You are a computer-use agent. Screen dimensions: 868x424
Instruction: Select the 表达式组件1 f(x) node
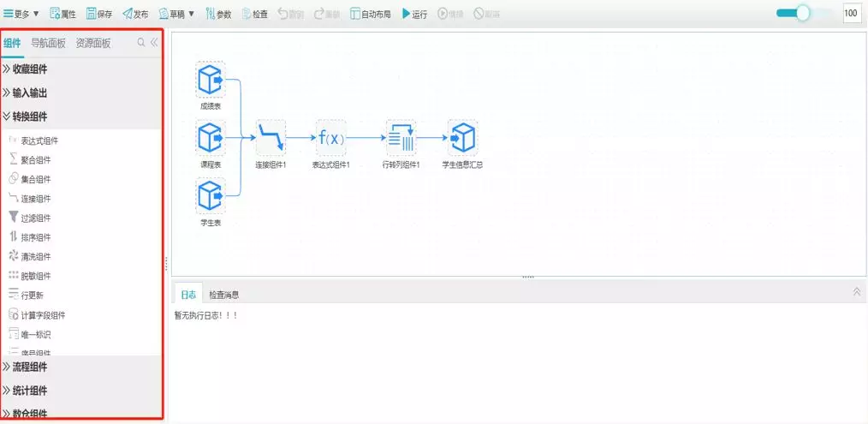(330, 137)
